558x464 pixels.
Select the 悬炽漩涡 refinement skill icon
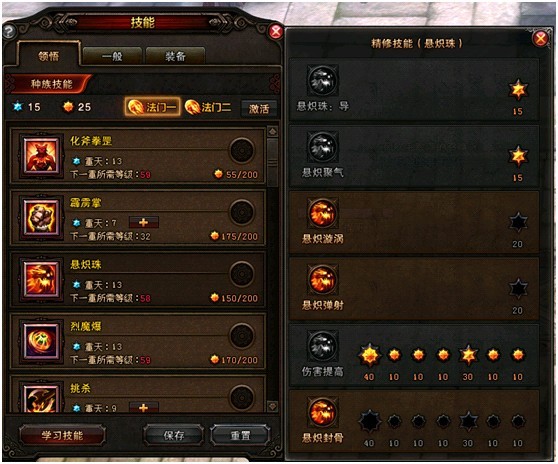[x=322, y=213]
